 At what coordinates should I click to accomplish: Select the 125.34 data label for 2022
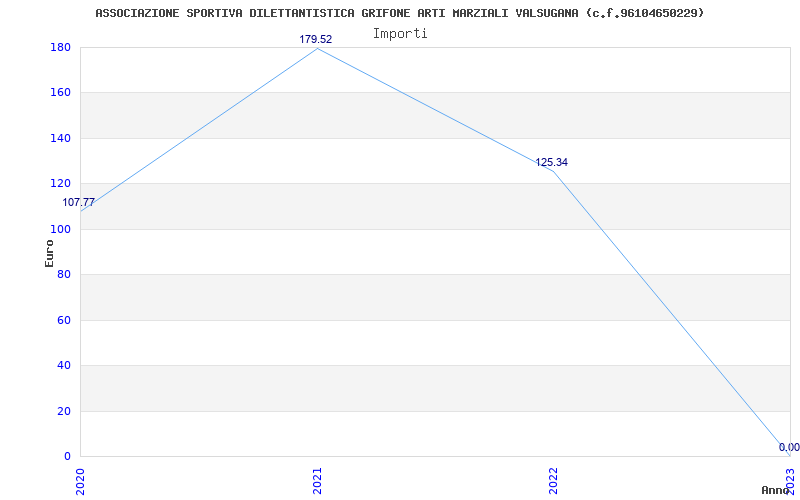pos(552,162)
